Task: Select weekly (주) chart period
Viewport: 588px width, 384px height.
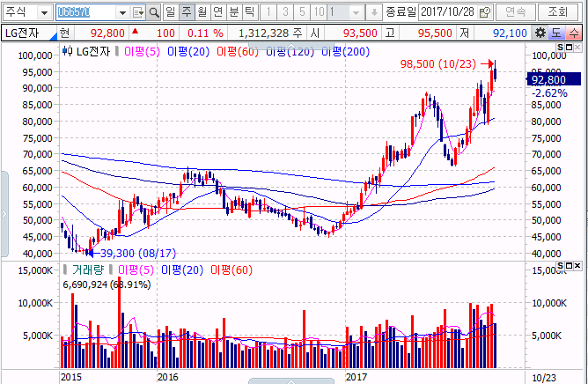Action: pyautogui.click(x=187, y=12)
